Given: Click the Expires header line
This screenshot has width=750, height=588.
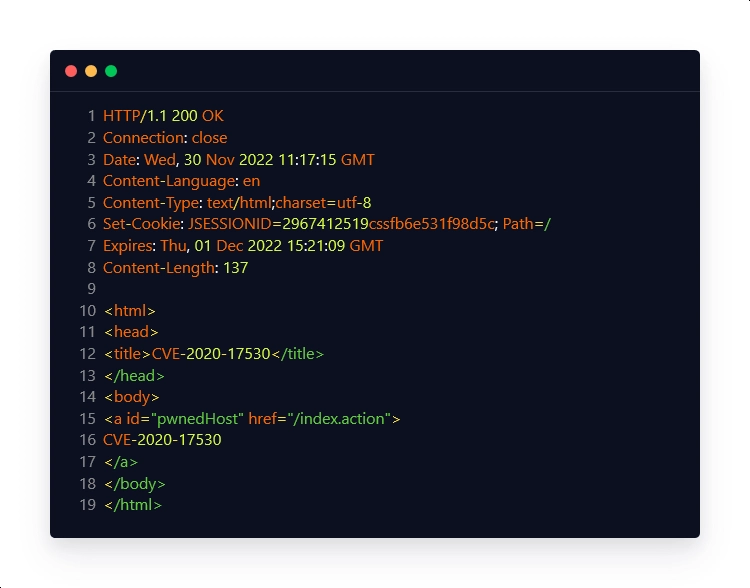Looking at the screenshot, I should pyautogui.click(x=243, y=246).
